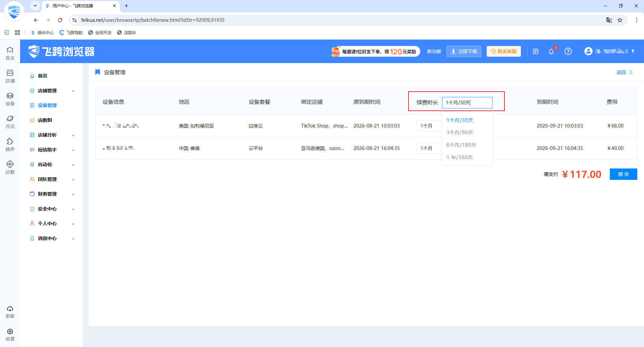Select the 1个月/30天 option
644x347 pixels.
(x=467, y=120)
